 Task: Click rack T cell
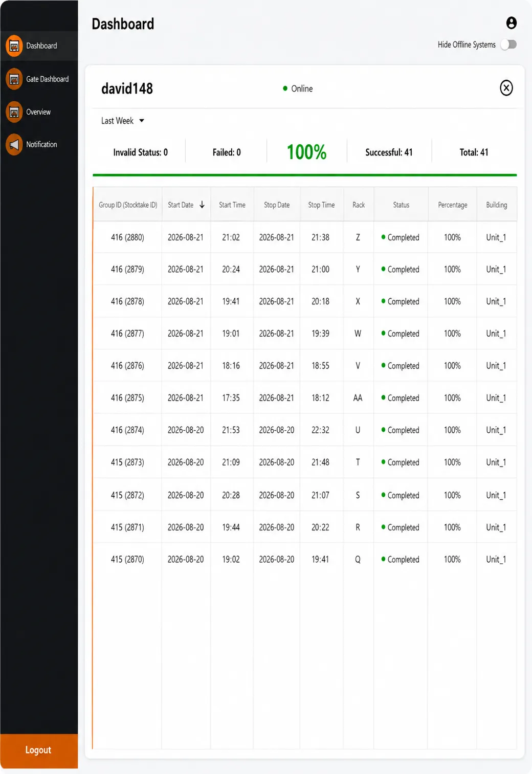358,462
